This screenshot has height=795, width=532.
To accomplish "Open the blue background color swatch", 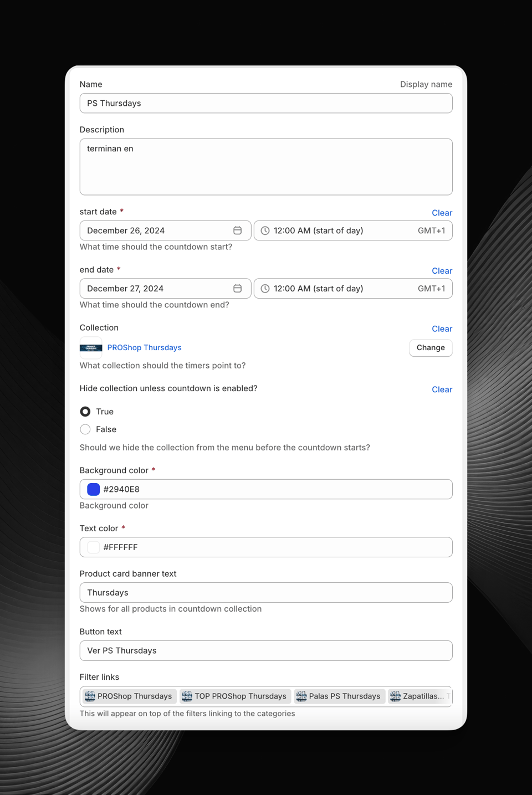I will coord(94,489).
